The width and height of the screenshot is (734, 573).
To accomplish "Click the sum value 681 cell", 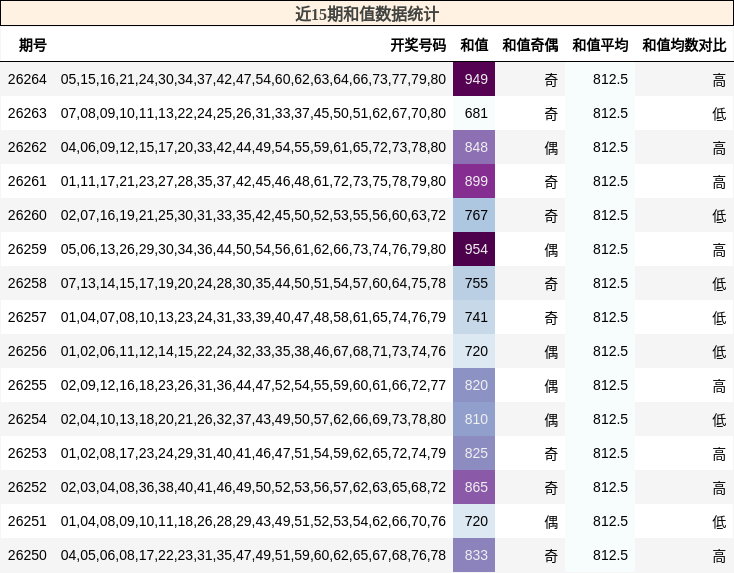I will 474,113.
